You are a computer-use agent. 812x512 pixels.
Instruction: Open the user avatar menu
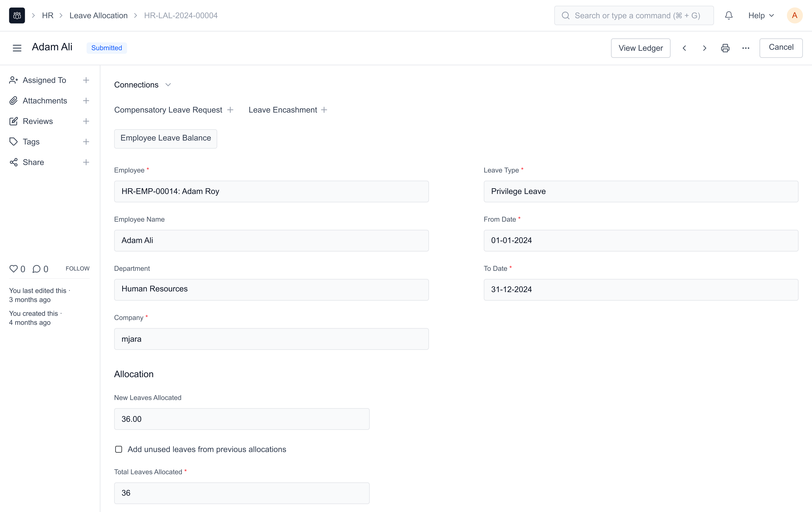tap(795, 16)
